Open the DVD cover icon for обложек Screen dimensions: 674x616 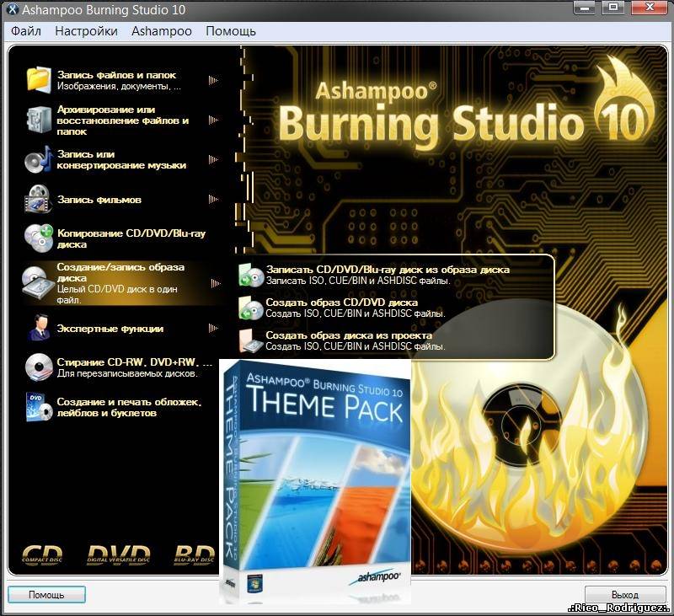pyautogui.click(x=39, y=407)
